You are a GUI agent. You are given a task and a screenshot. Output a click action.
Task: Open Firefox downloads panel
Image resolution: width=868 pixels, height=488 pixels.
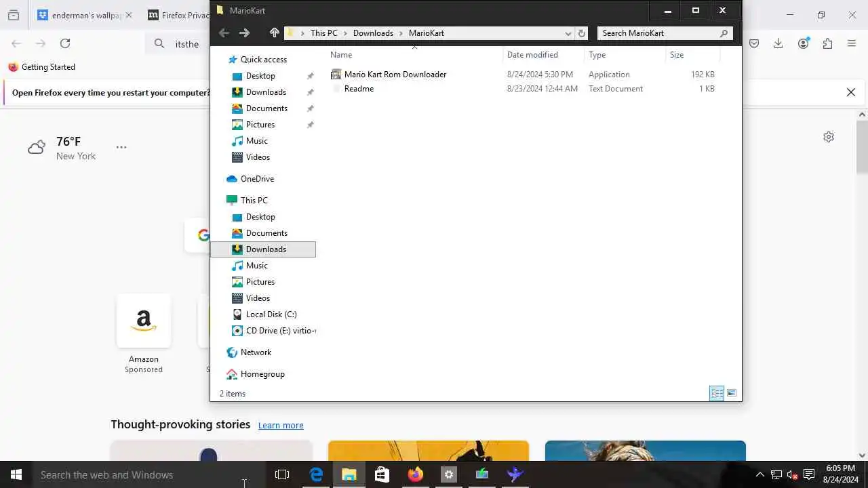pyautogui.click(x=778, y=43)
